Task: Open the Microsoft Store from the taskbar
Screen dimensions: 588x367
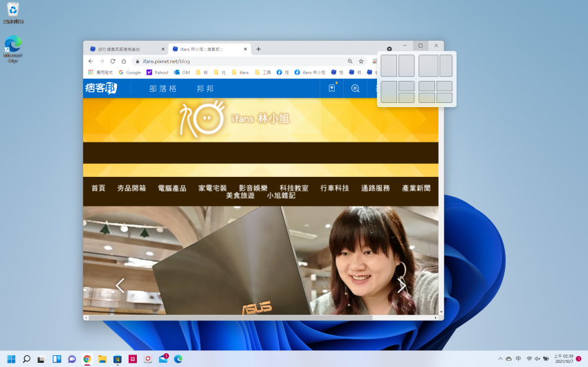Action: click(118, 359)
